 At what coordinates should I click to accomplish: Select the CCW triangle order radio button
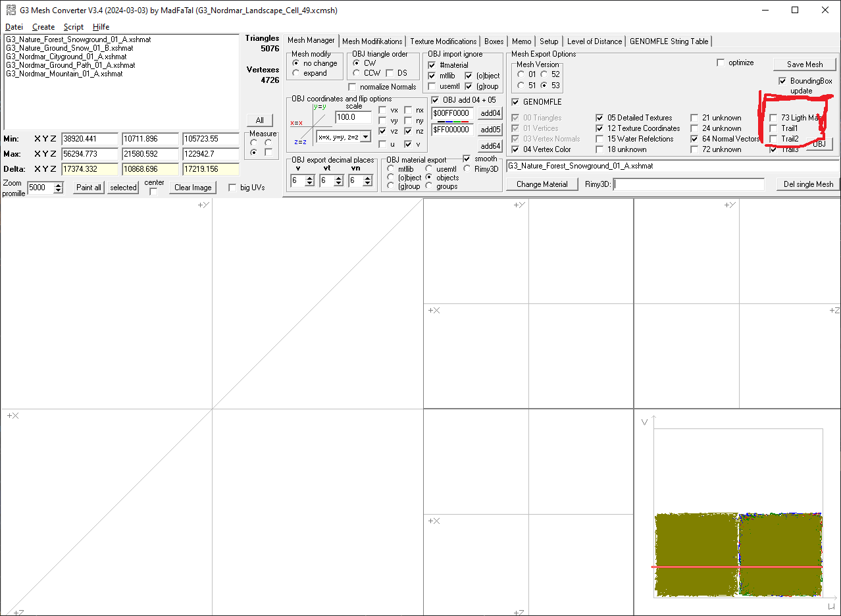click(356, 73)
